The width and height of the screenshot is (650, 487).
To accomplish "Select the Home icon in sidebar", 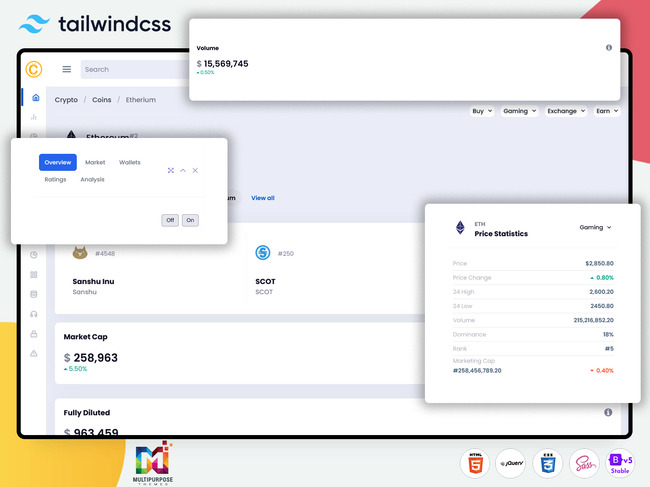I will [36, 97].
